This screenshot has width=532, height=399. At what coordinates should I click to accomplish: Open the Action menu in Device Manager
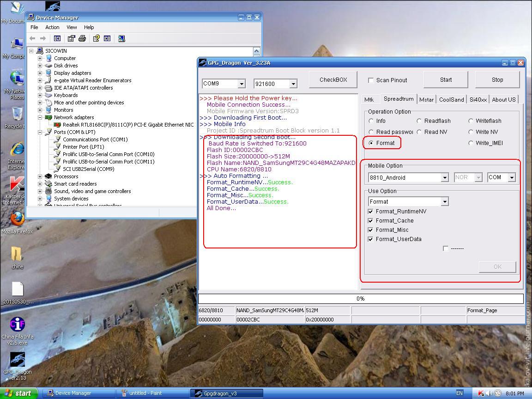tap(52, 28)
